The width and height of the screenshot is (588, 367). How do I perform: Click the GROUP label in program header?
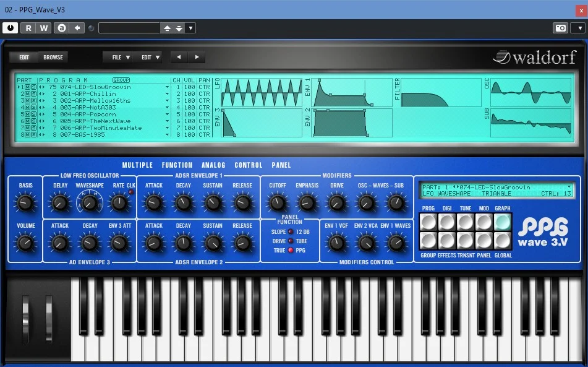click(x=121, y=80)
